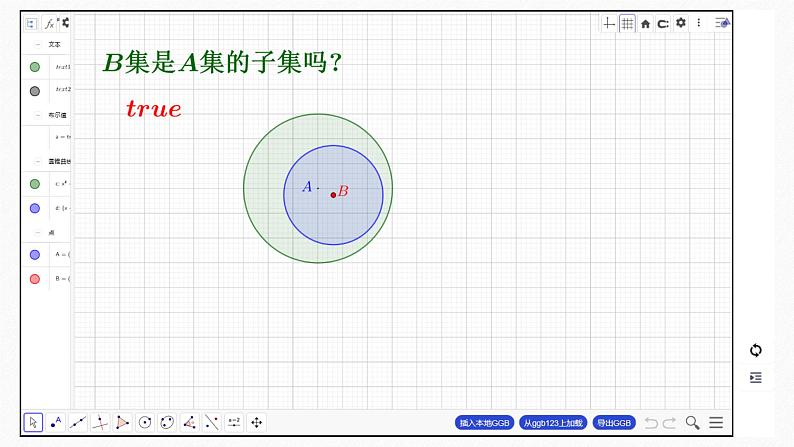The image size is (794, 447).
Task: Open point capturing magnet options
Action: click(x=663, y=24)
